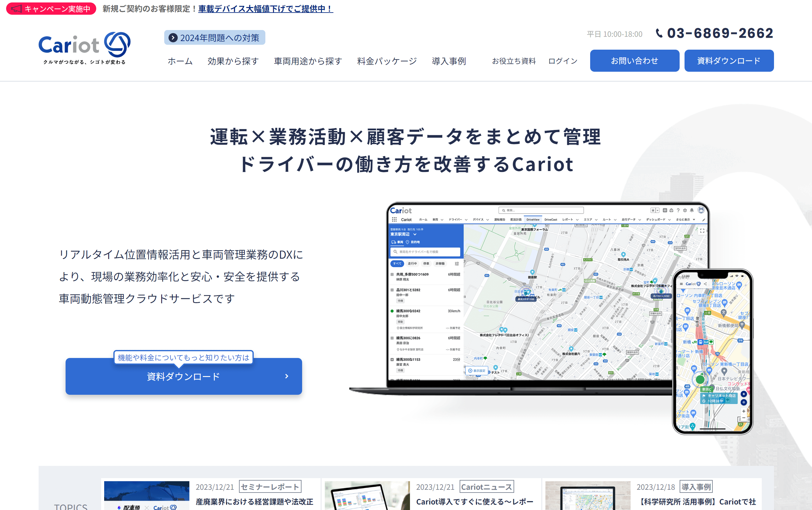812x510 pixels.
Task: Open the セミナーレポート category tag
Action: (270, 487)
